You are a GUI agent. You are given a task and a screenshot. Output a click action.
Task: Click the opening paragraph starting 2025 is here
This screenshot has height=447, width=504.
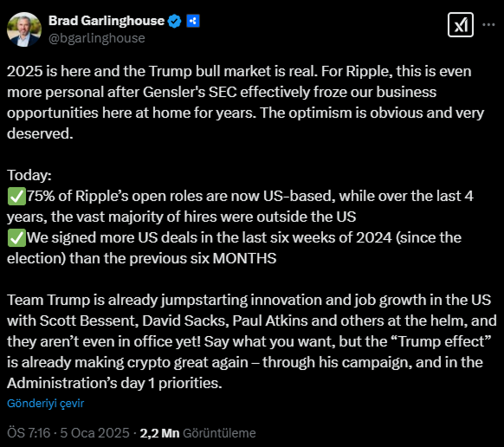click(x=245, y=102)
